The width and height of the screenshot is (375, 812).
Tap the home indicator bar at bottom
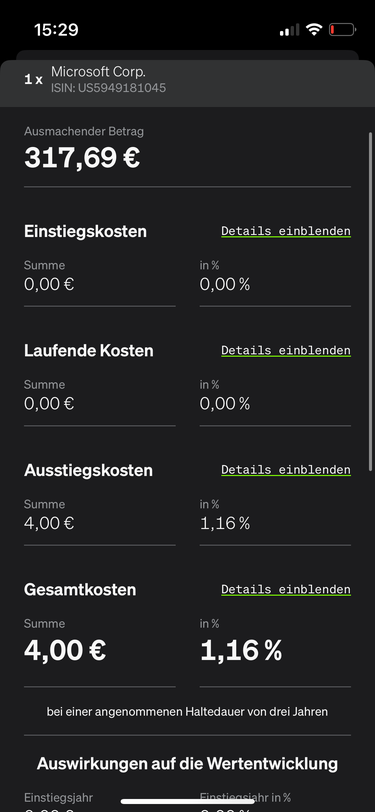(x=188, y=801)
